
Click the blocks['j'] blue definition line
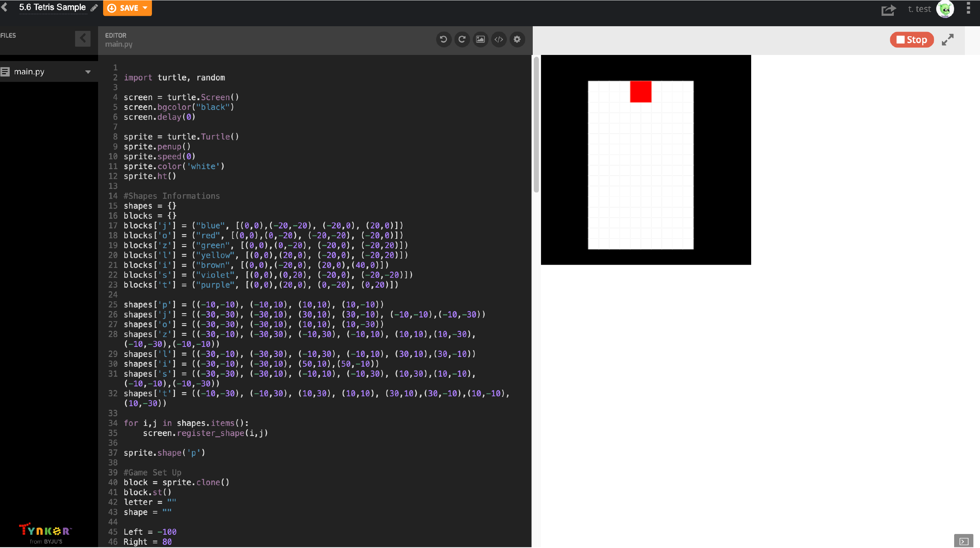(x=263, y=226)
